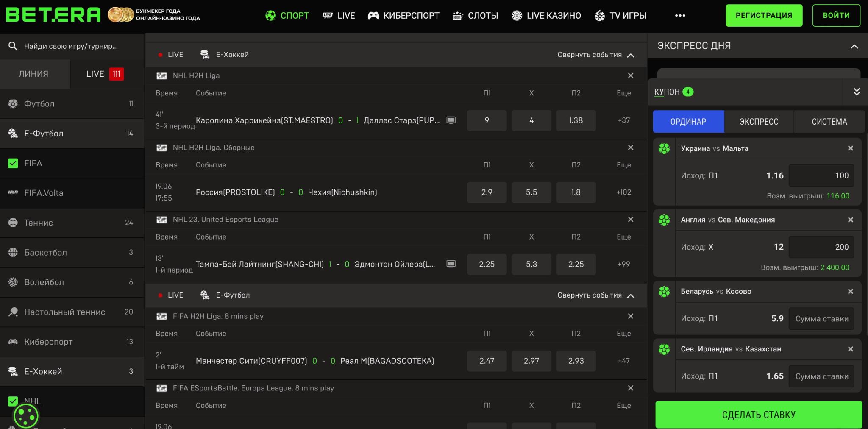The height and width of the screenshot is (429, 868).
Task: Select the Система bet type tab
Action: pyautogui.click(x=829, y=122)
